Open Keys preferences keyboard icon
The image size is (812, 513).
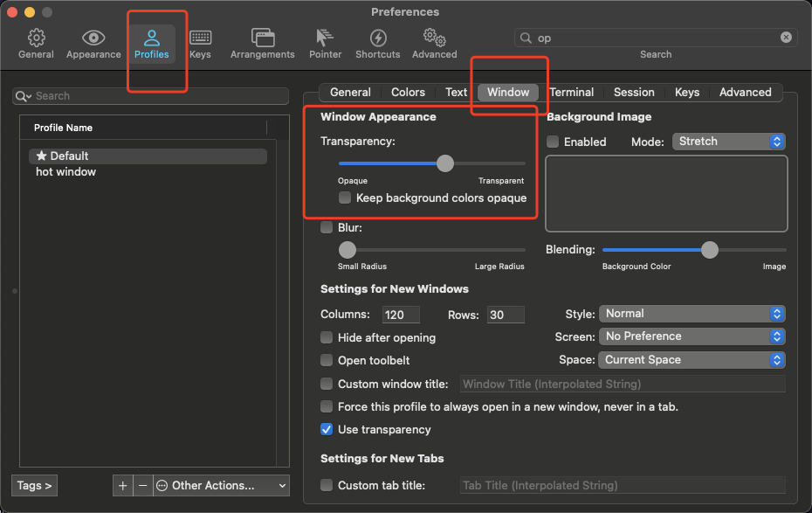[x=200, y=38]
